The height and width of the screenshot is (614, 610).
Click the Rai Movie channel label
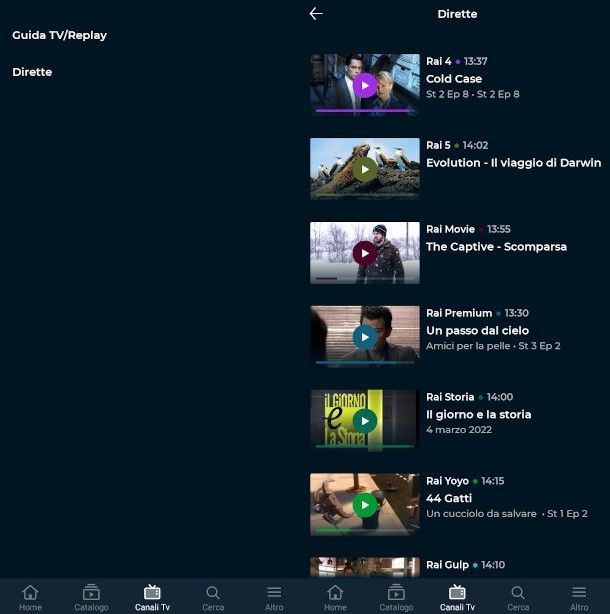(x=450, y=229)
